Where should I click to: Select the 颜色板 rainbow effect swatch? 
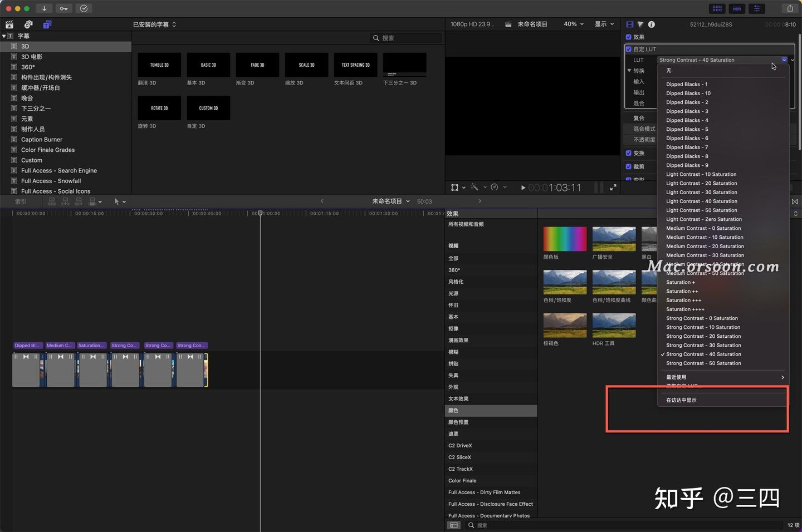pyautogui.click(x=564, y=238)
